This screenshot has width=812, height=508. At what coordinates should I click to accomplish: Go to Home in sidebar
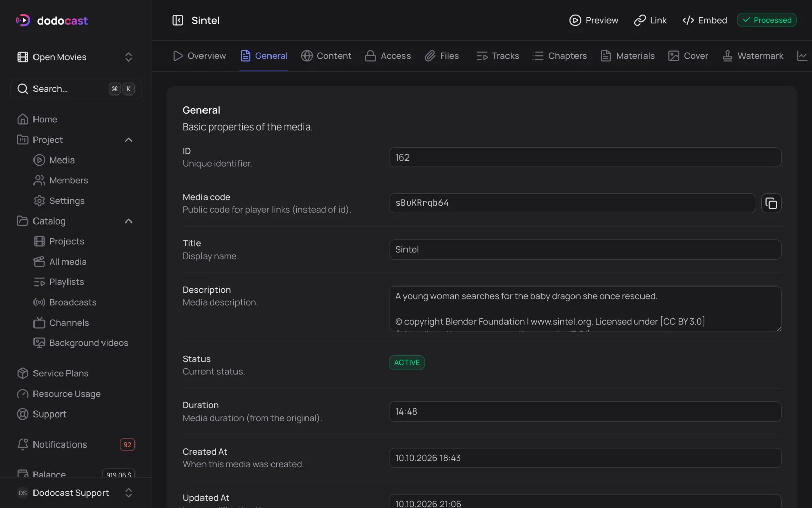76,119
